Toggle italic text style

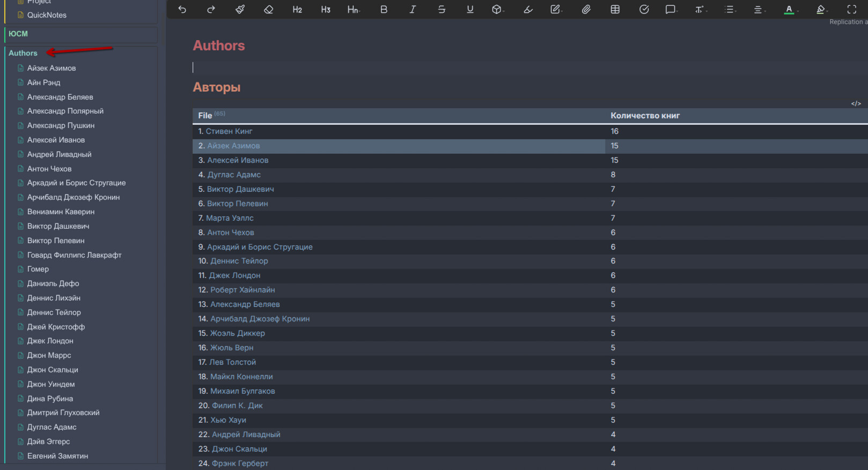(413, 9)
